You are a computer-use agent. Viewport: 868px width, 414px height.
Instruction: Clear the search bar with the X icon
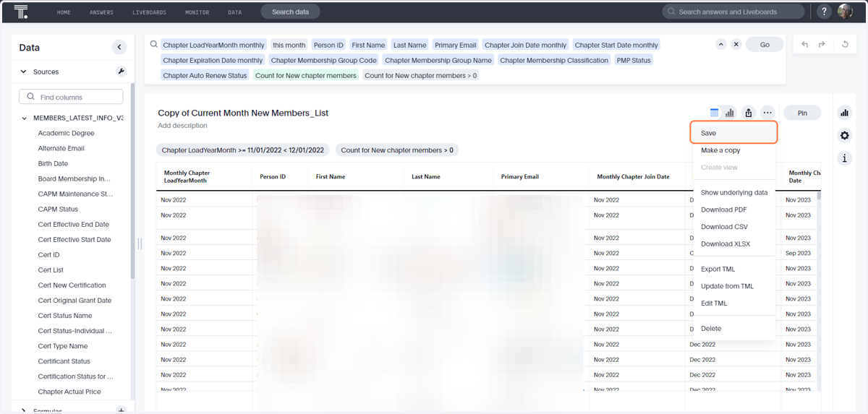(x=736, y=44)
